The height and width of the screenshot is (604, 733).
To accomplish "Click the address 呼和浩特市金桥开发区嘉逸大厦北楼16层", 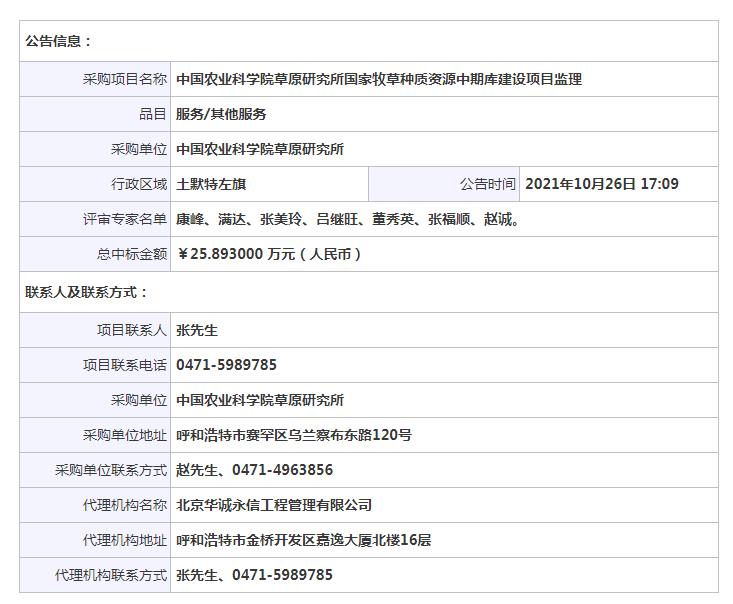I will coord(304,540).
